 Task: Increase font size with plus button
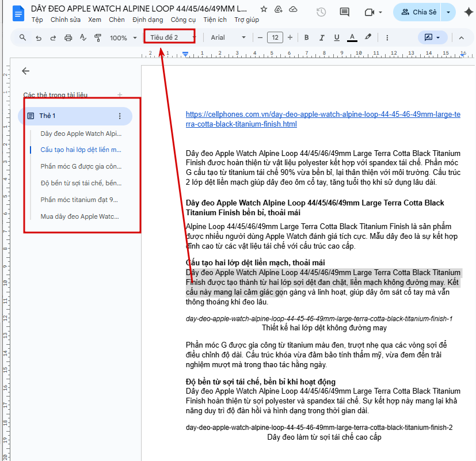[290, 37]
